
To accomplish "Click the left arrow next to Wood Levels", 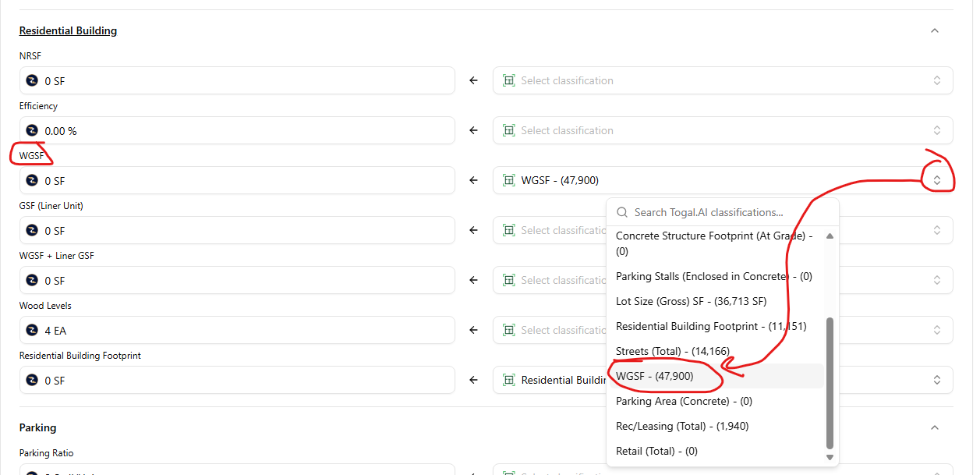I will [x=473, y=330].
